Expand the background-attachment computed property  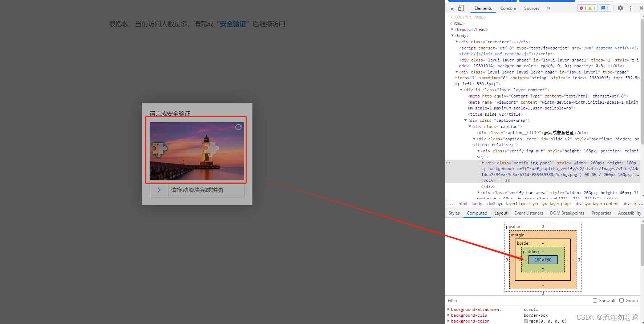point(449,309)
